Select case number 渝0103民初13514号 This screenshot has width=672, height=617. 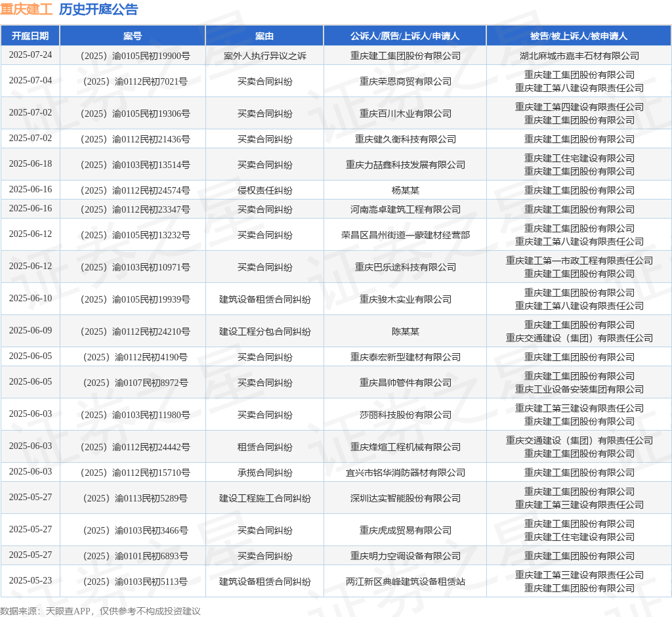click(x=135, y=165)
